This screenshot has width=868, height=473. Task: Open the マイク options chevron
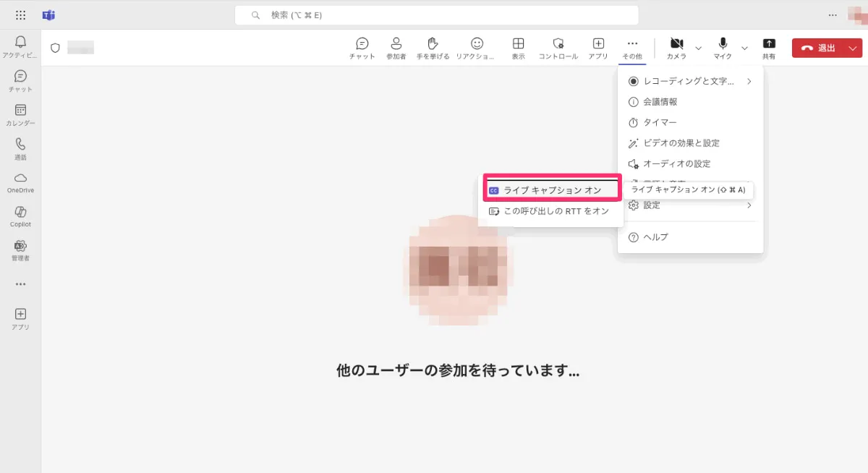743,48
